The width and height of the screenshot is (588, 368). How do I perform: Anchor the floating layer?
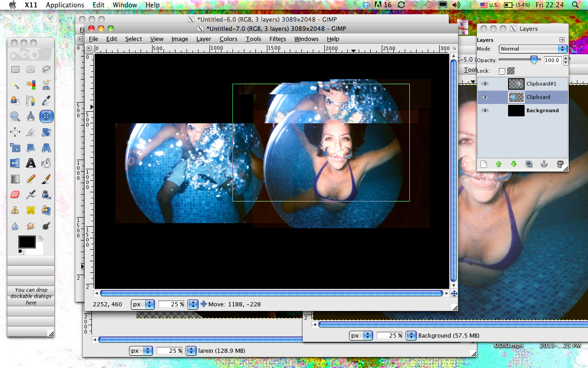click(544, 164)
